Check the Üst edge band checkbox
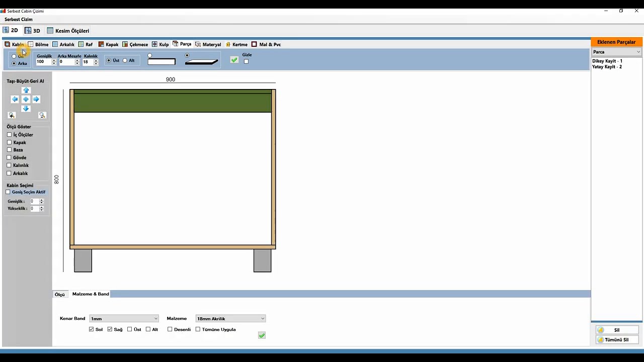Viewport: 644px width, 362px height. point(130,329)
